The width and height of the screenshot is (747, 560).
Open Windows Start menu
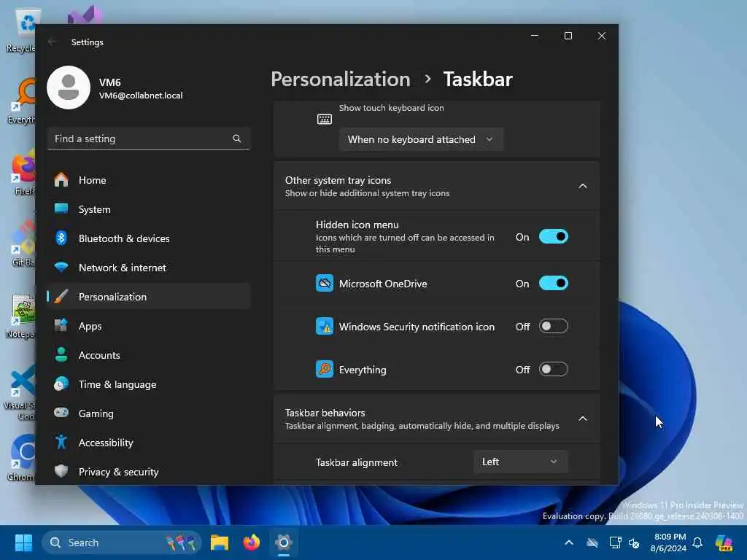23,542
